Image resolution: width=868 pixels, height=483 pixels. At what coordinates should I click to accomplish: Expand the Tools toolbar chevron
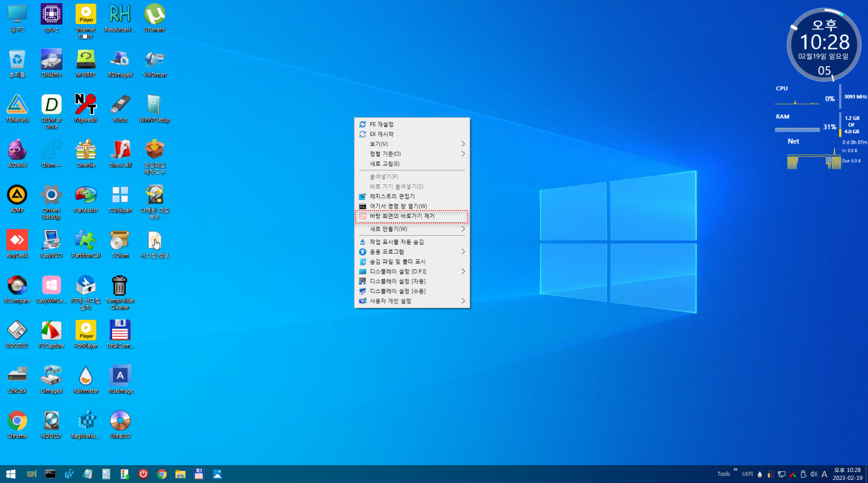coord(735,470)
